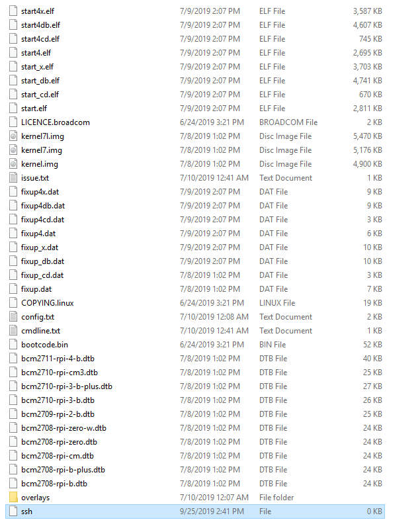This screenshot has width=420, height=532.
Task: Select the start_db.elf file name
Action: [40, 81]
